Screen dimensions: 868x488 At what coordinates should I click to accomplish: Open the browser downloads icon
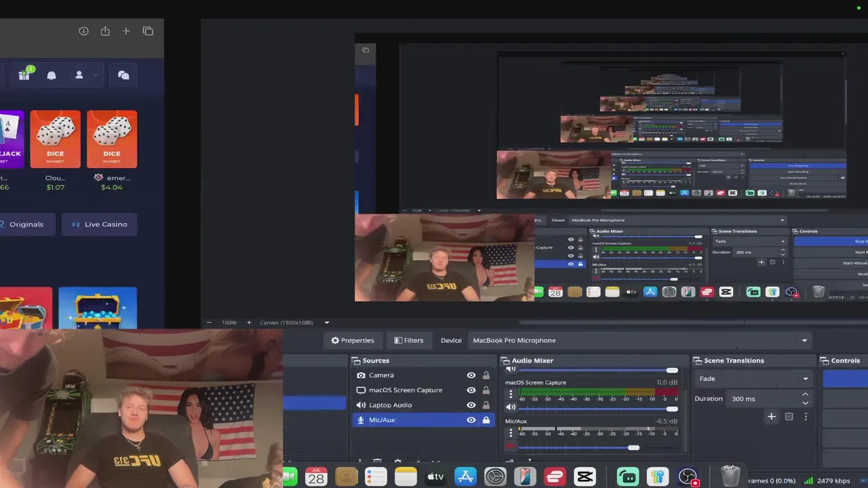point(83,31)
